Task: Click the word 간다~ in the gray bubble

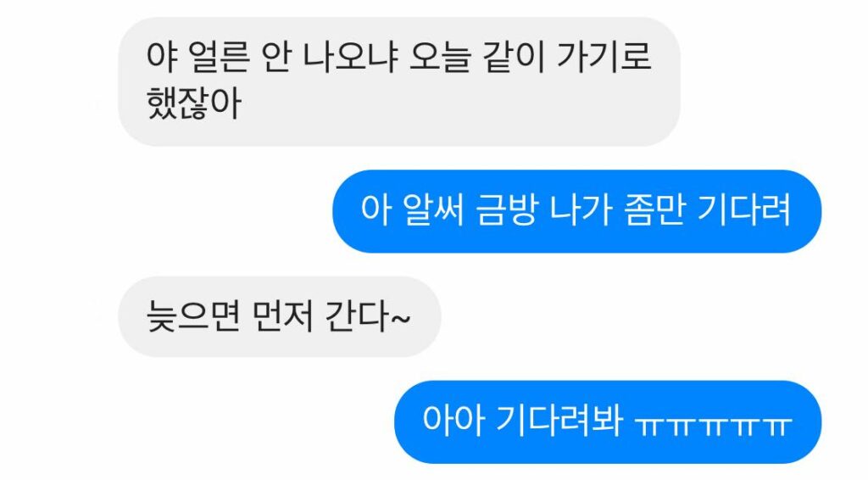Action: [x=368, y=316]
